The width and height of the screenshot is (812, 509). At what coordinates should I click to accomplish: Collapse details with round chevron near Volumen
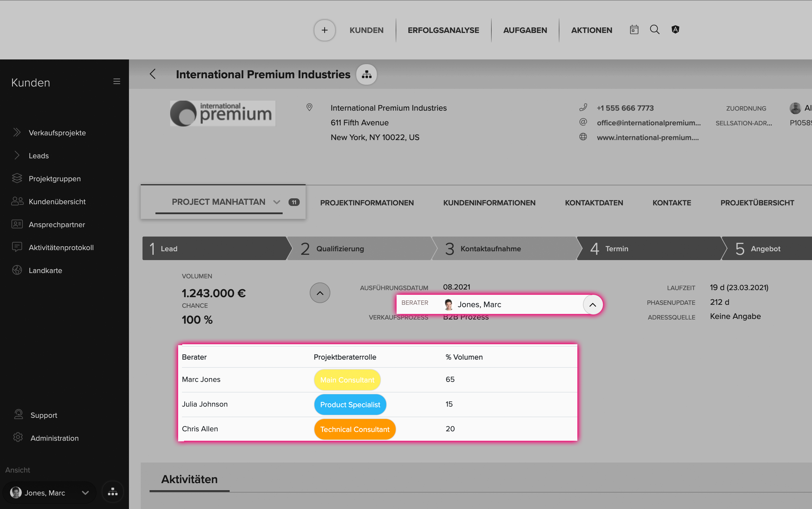320,293
